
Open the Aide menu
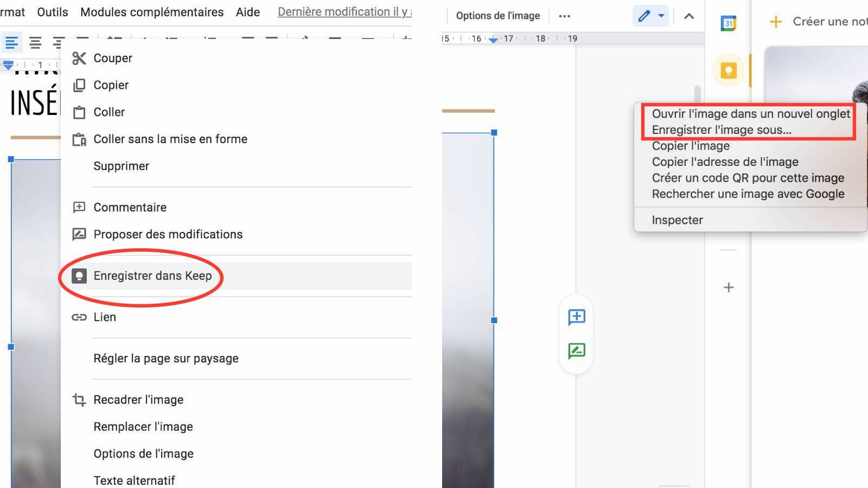pos(247,11)
